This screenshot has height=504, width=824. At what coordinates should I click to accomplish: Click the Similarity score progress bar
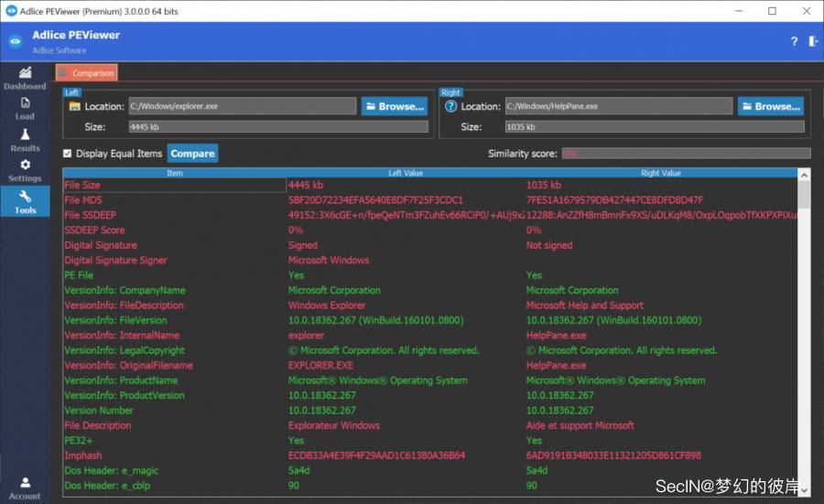click(x=687, y=154)
